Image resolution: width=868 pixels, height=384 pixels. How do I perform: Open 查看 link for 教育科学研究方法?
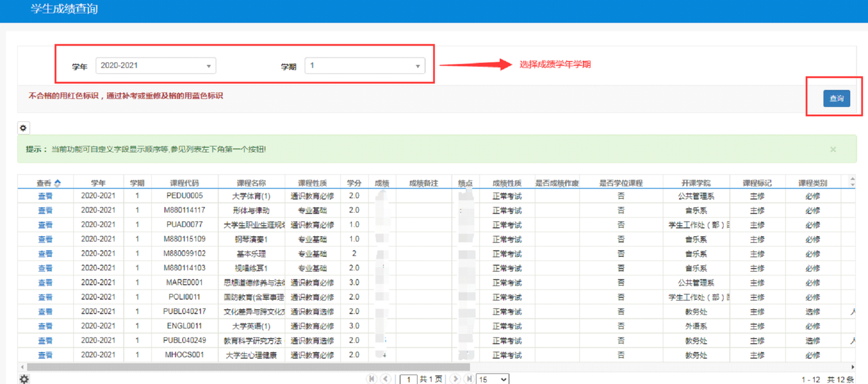pyautogui.click(x=45, y=341)
